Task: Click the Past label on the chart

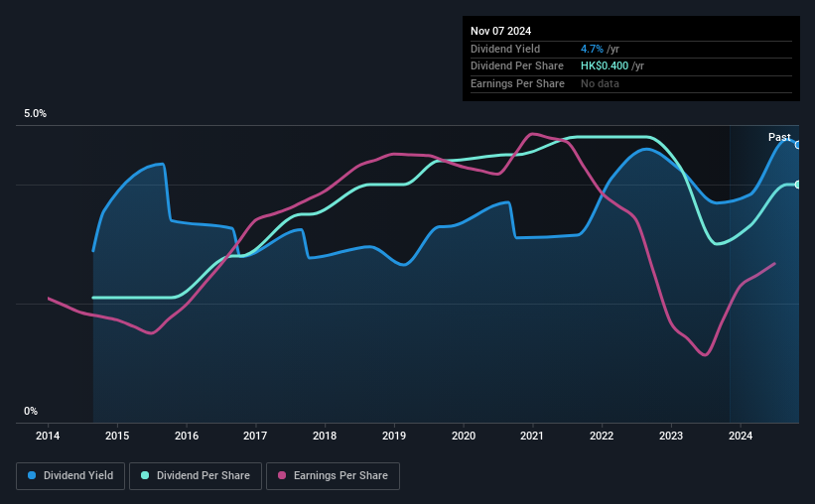Action: pos(779,137)
